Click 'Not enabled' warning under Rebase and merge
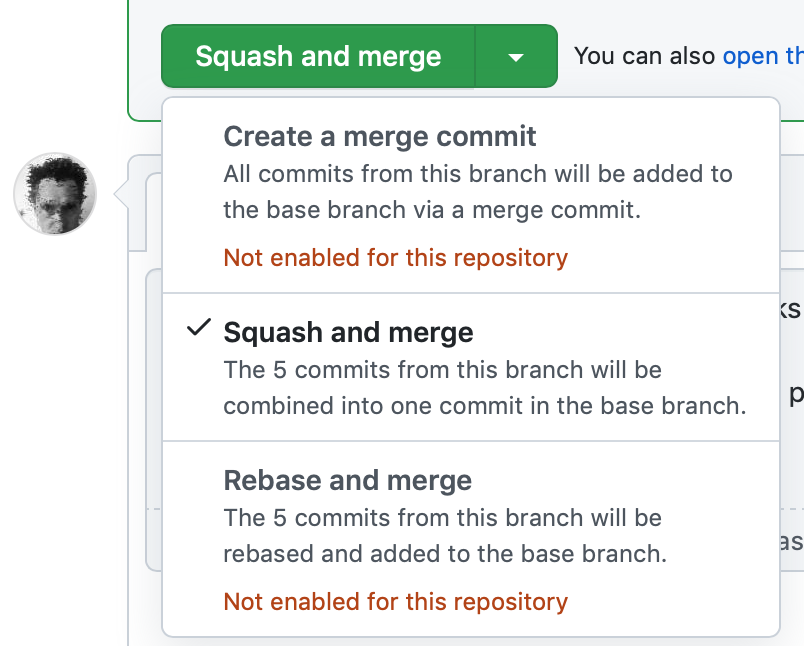The image size is (804, 646). click(396, 602)
